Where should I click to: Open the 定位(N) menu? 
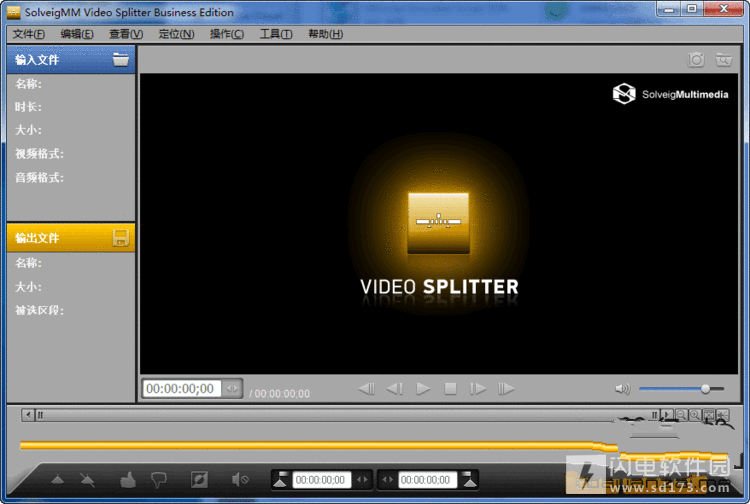176,34
